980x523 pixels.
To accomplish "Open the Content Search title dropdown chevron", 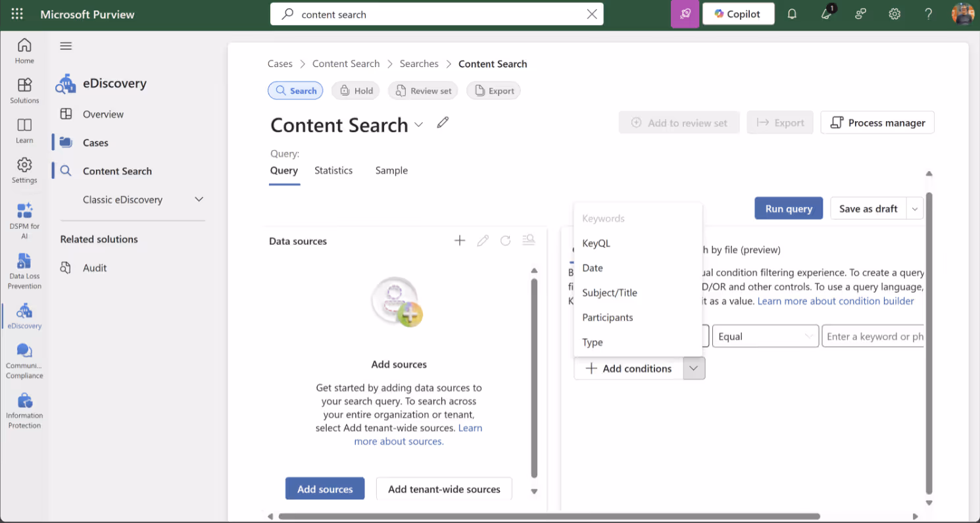I will tap(419, 125).
